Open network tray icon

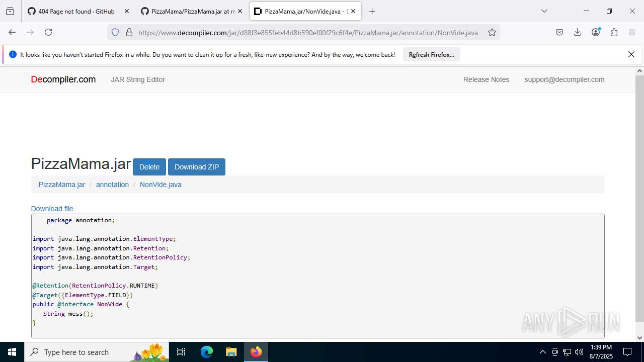tap(567, 352)
